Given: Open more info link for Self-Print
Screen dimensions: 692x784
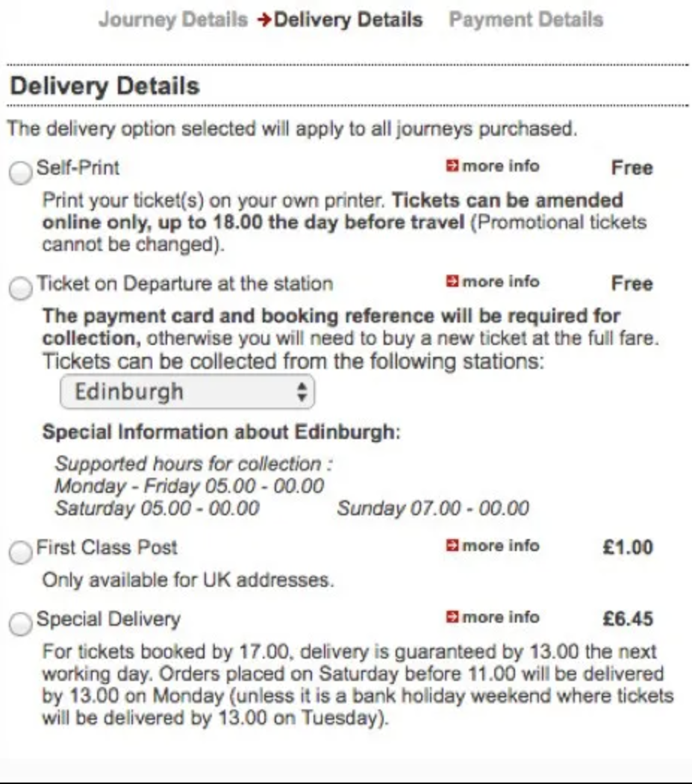Looking at the screenshot, I should 500,166.
